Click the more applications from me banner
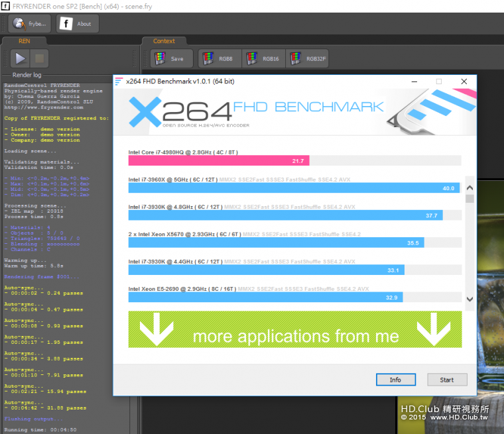The width and height of the screenshot is (504, 434). click(295, 329)
